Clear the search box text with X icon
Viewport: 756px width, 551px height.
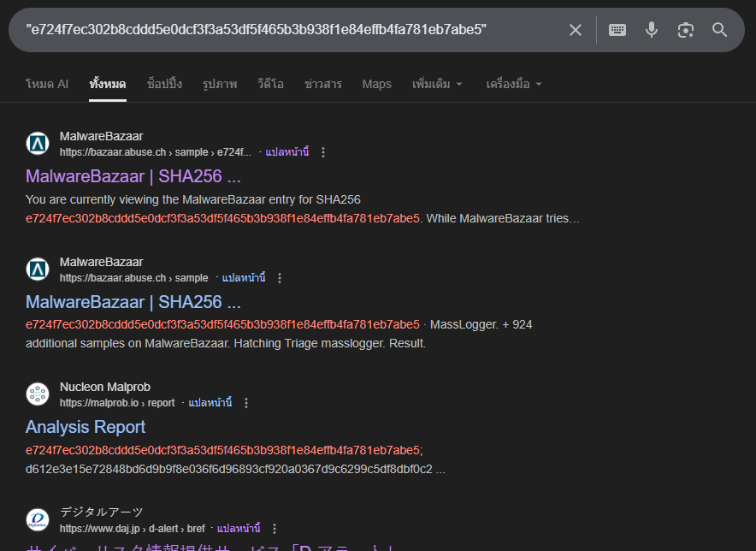(576, 30)
